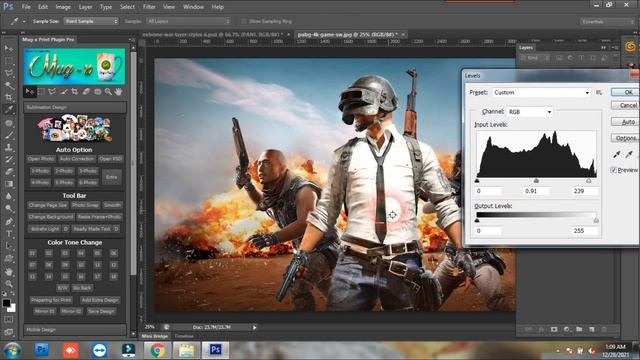Image resolution: width=640 pixels, height=360 pixels.
Task: Click the Auto button in Levels
Action: click(625, 122)
